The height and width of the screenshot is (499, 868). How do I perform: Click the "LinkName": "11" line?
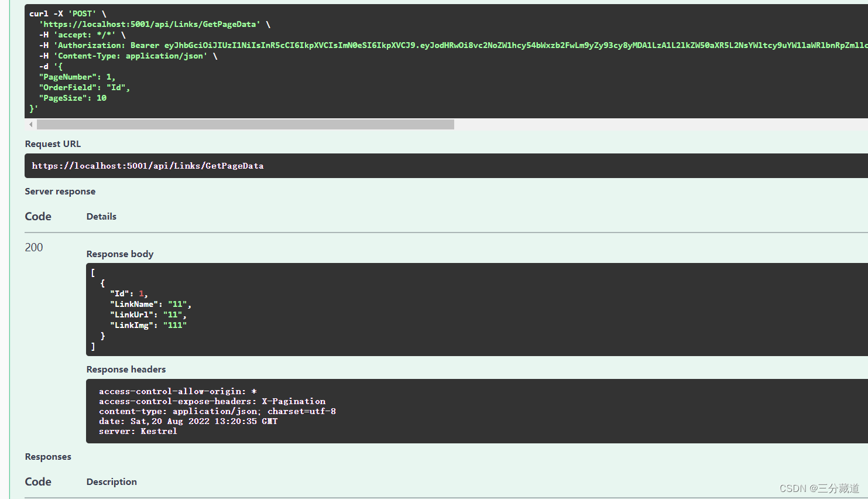click(x=150, y=304)
